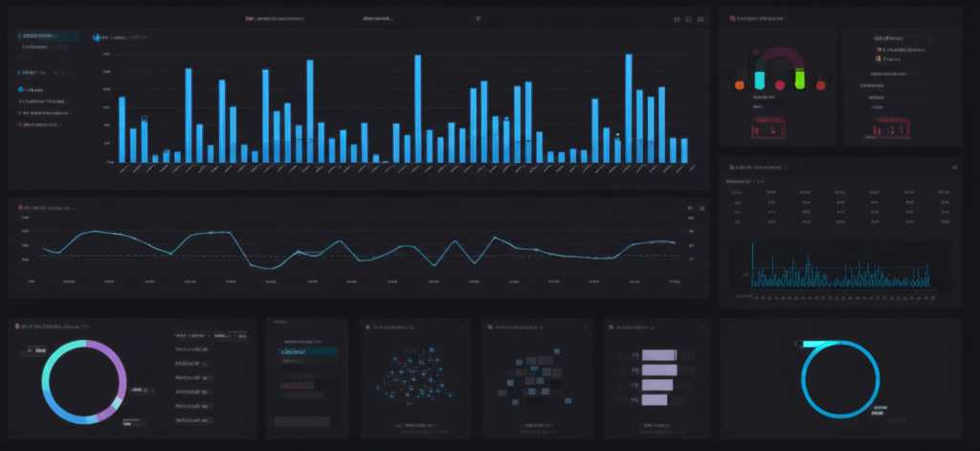Viewport: 980px width, 451px height.
Task: Click the rightmost of three icons above bar chart's right edge
Action: coord(701,19)
